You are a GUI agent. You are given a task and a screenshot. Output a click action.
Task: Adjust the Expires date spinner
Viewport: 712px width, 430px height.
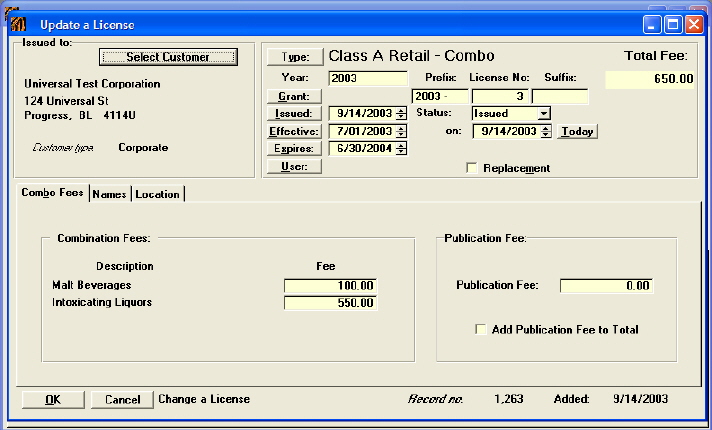pyautogui.click(x=401, y=149)
